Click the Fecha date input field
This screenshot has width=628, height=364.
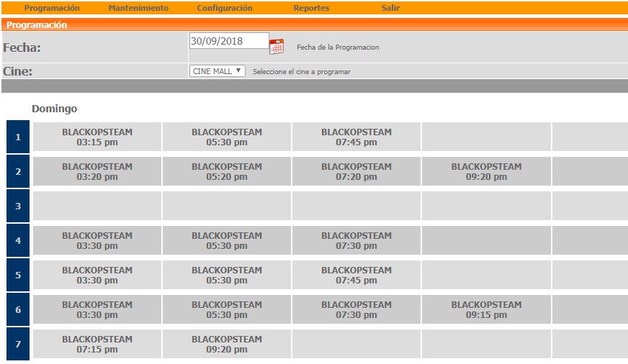click(x=229, y=41)
